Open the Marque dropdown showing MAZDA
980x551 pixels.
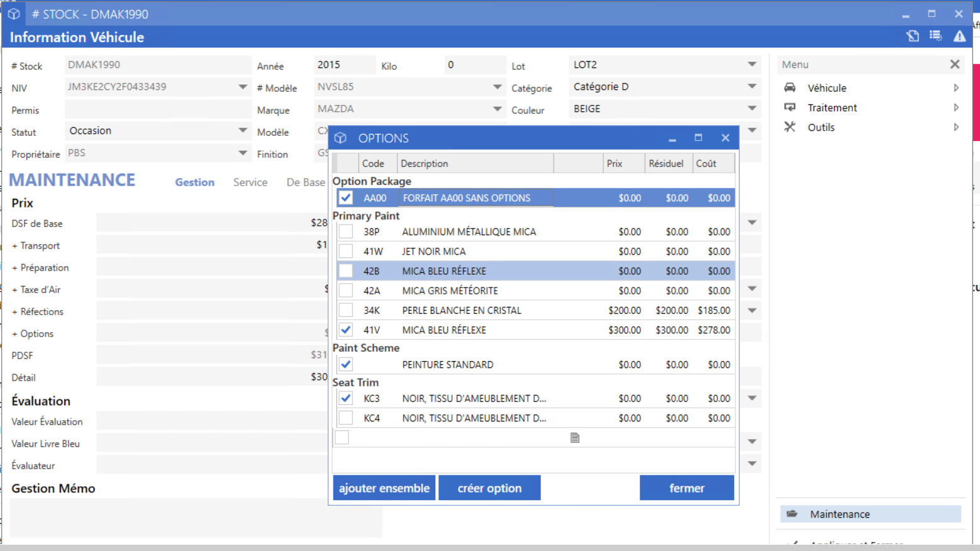(x=497, y=109)
